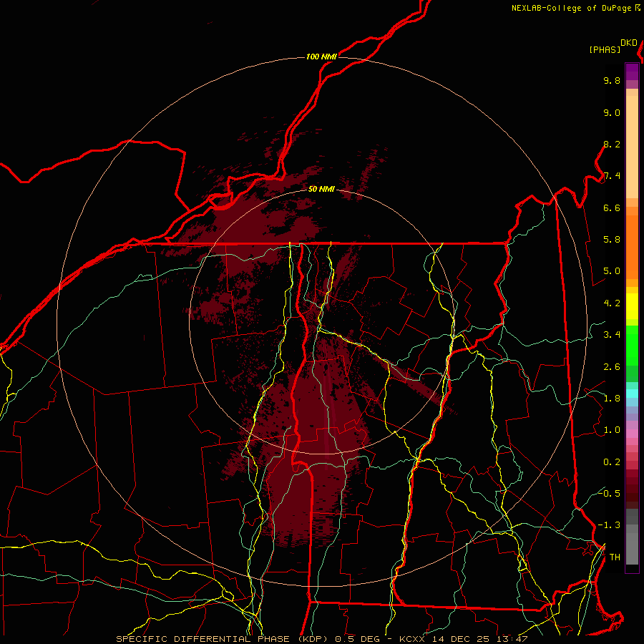Viewport: 644px width, 644px height.
Task: Click the 4.2 value on the legend
Action: coord(612,303)
